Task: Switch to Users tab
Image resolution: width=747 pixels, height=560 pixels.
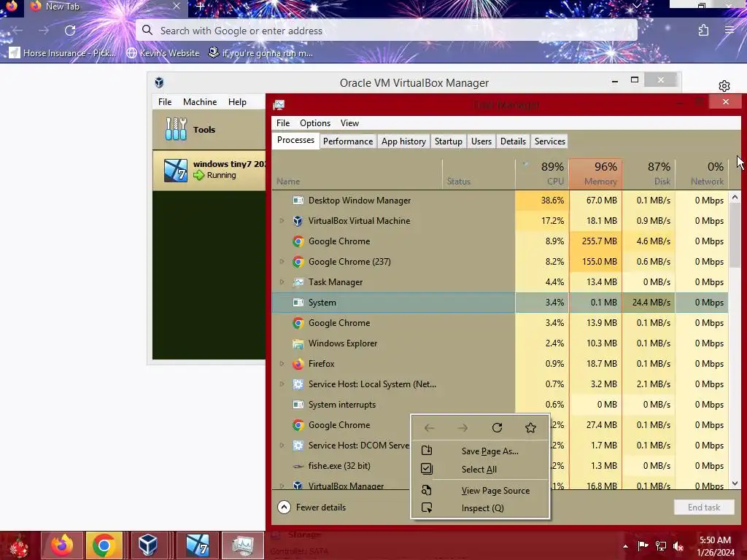Action: click(x=481, y=141)
